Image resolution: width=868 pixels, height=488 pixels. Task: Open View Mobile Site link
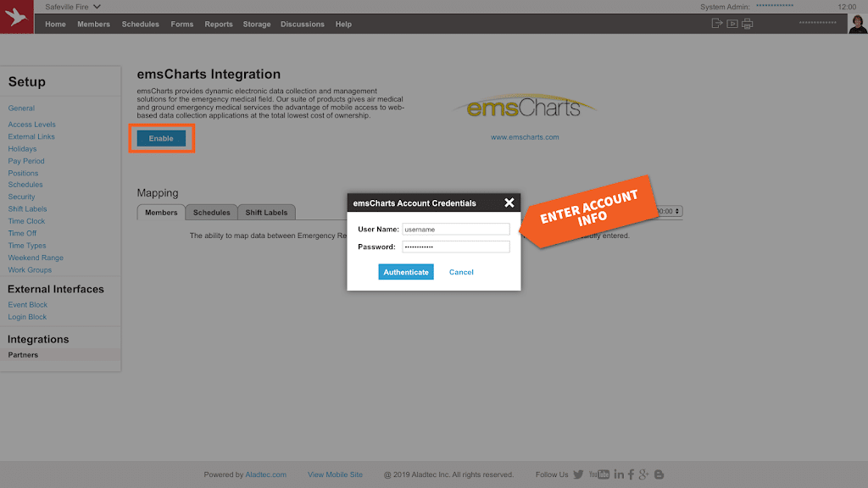(335, 474)
